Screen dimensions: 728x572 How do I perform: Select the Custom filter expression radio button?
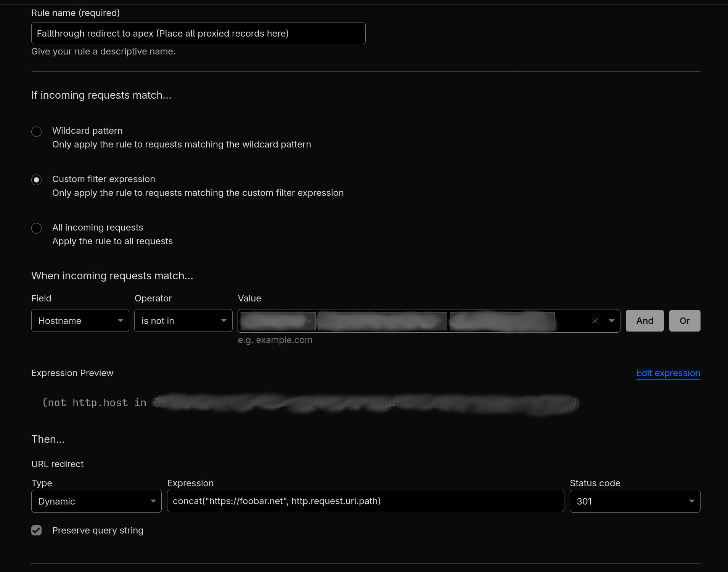click(37, 180)
